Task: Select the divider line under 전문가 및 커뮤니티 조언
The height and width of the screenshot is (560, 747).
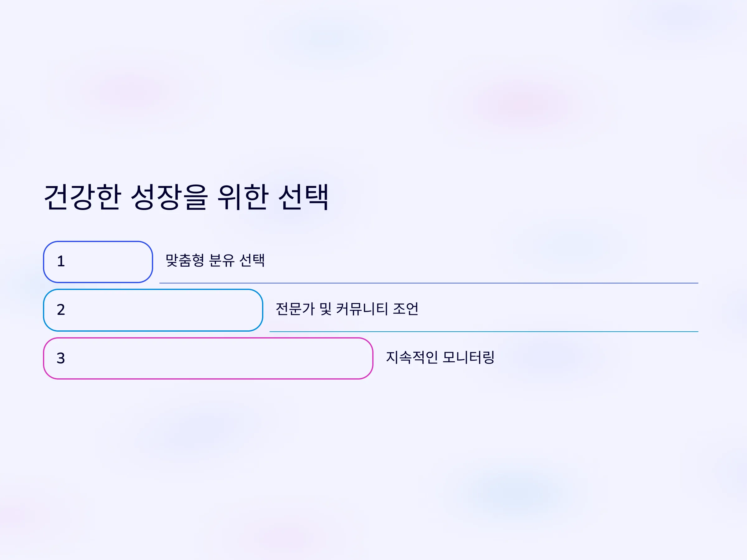Action: pyautogui.click(x=484, y=331)
